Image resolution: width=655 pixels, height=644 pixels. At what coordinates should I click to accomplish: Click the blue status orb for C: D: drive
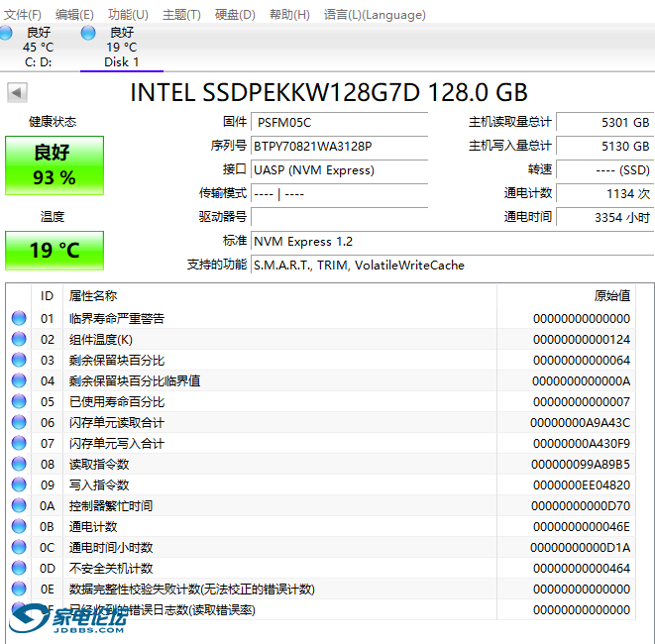click(5, 33)
